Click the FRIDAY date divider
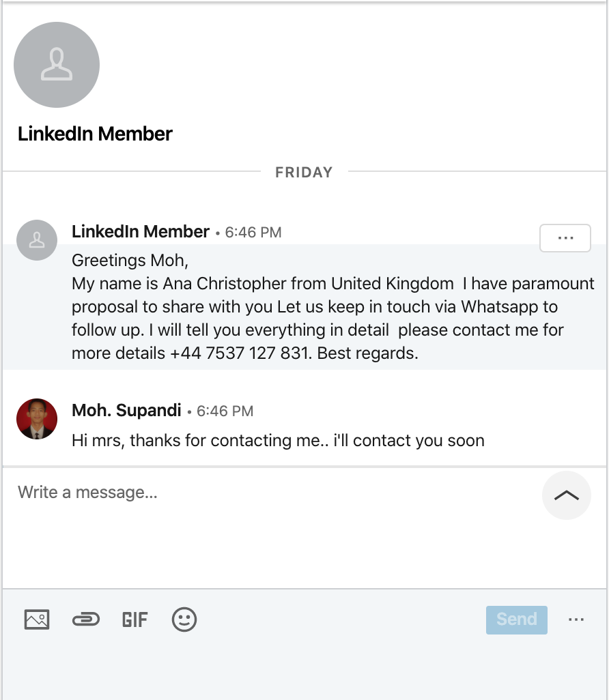609x700 pixels. [304, 173]
